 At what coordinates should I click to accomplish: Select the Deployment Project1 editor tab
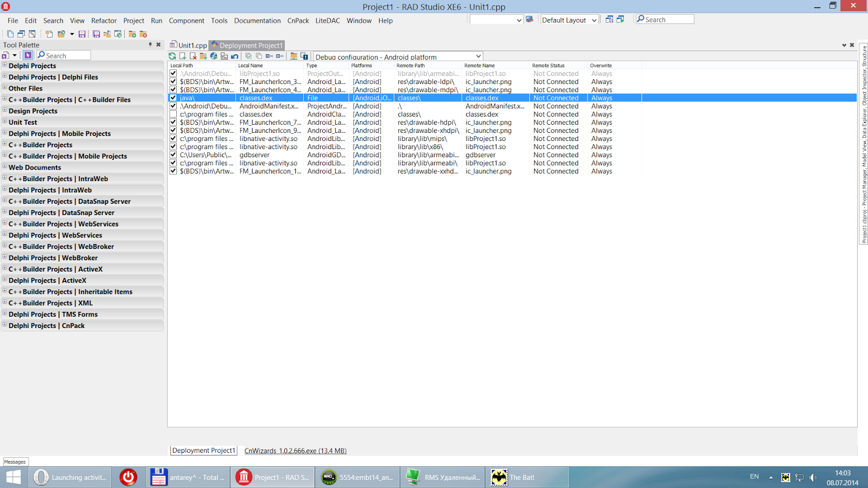click(x=247, y=45)
